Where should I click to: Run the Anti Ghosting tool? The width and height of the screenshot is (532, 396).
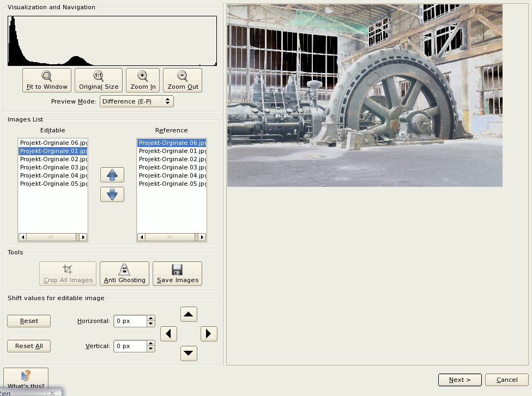pos(124,273)
